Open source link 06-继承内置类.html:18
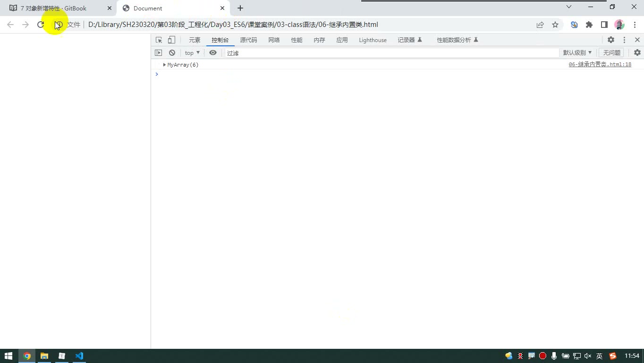Screen dimensions: 644x363 (600, 65)
